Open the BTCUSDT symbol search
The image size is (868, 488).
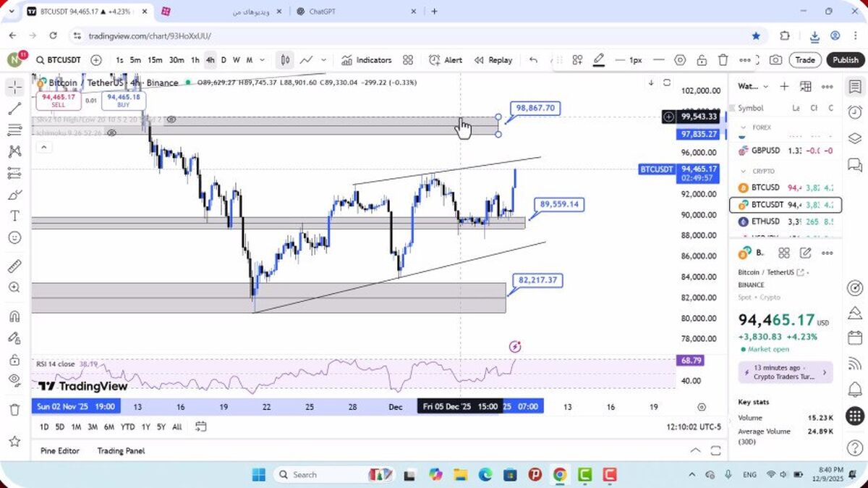click(x=58, y=60)
